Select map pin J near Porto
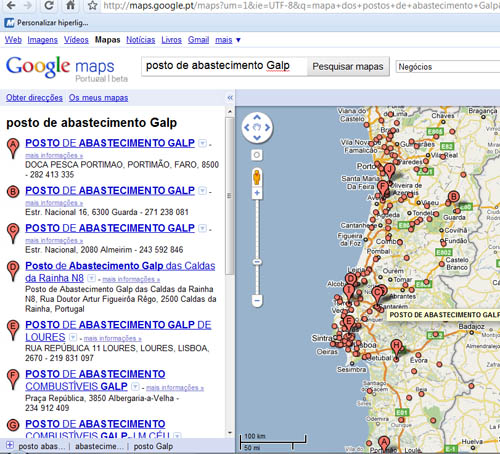The width and height of the screenshot is (500, 454). tap(389, 172)
